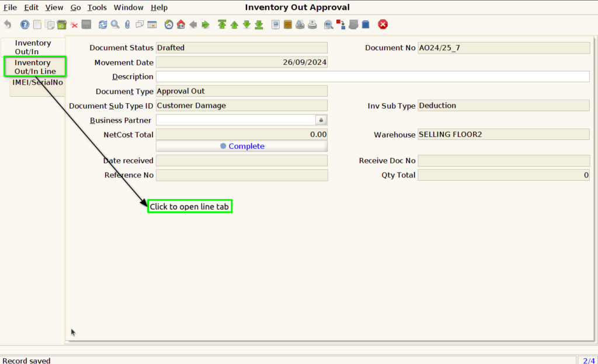Switch to the Inventory Out/In tab
Screen dimensions: 598x364
33,47
